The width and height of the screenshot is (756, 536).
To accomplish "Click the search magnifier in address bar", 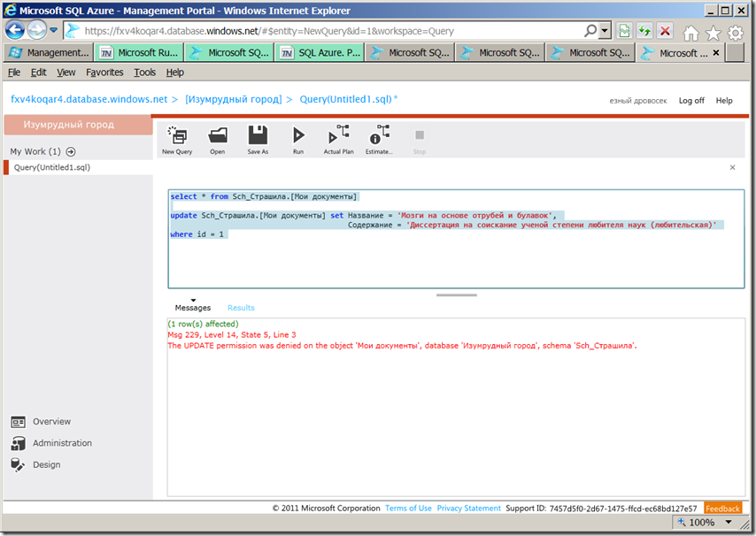I will (590, 31).
